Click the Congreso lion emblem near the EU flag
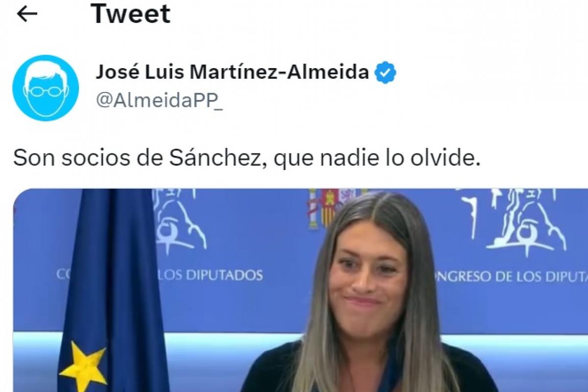This screenshot has height=392, width=588. coord(179,220)
